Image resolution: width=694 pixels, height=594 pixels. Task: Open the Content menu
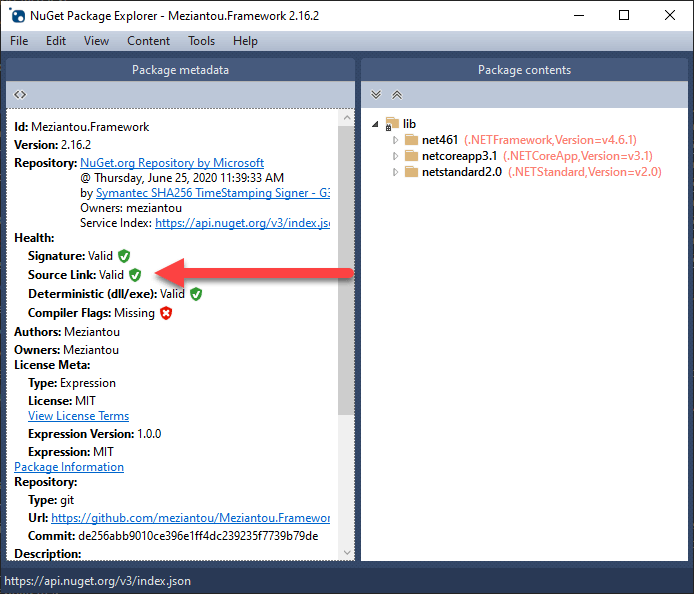pyautogui.click(x=148, y=41)
